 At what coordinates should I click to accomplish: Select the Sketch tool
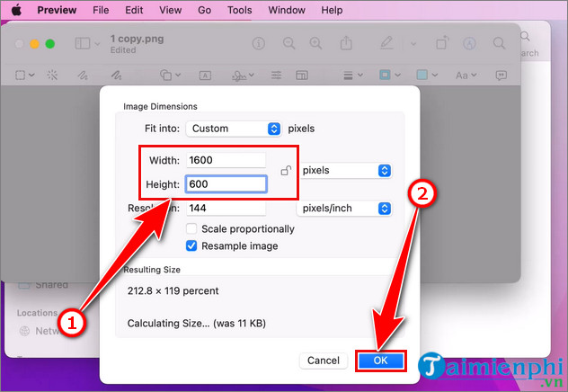(83, 75)
